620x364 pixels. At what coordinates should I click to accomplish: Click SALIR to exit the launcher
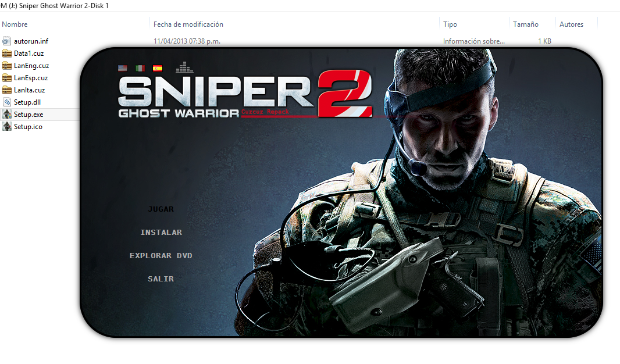161,279
